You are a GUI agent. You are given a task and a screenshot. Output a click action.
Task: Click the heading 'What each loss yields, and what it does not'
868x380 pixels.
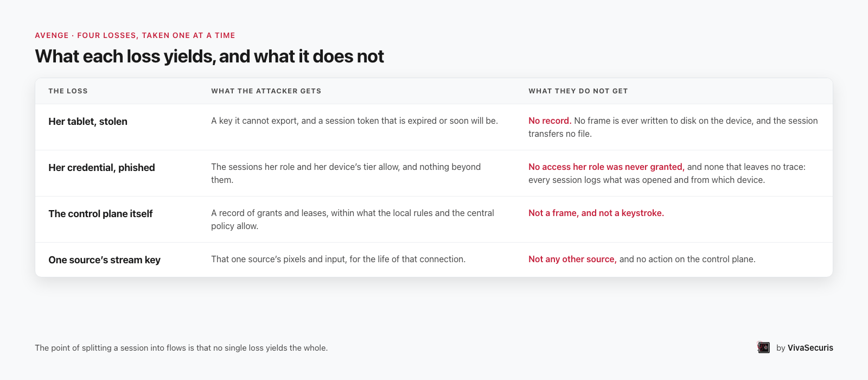point(209,56)
